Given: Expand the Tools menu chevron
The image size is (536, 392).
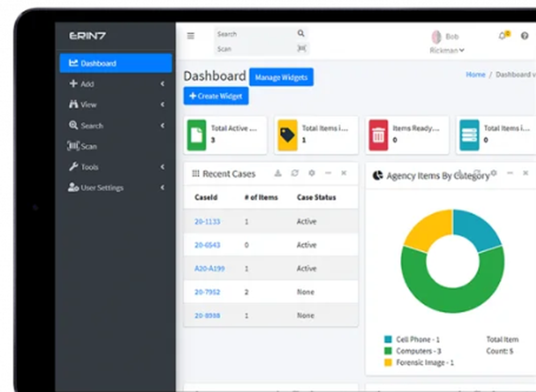Looking at the screenshot, I should (x=162, y=167).
